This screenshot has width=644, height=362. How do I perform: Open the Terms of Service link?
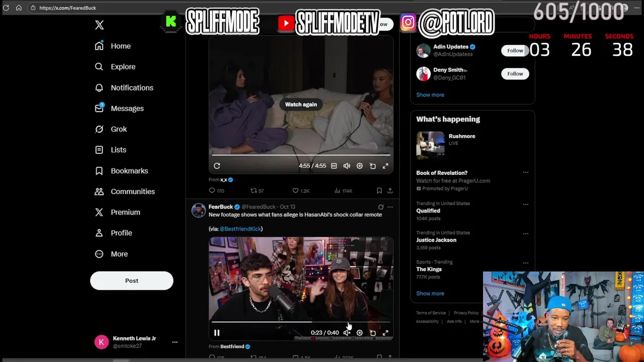(x=431, y=313)
